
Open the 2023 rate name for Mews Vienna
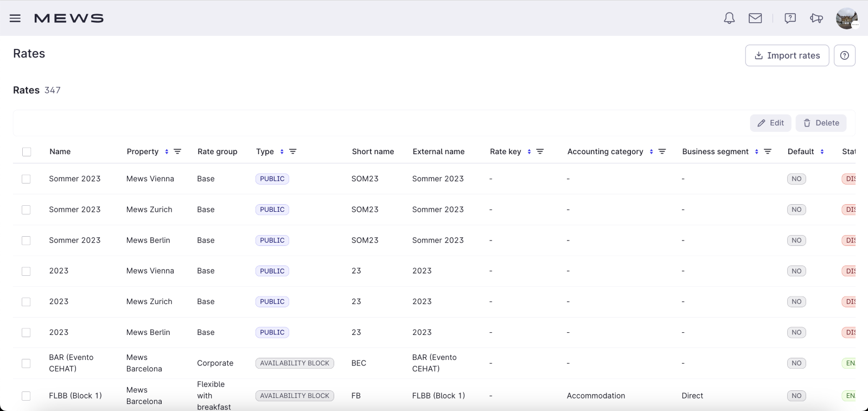coord(59,271)
